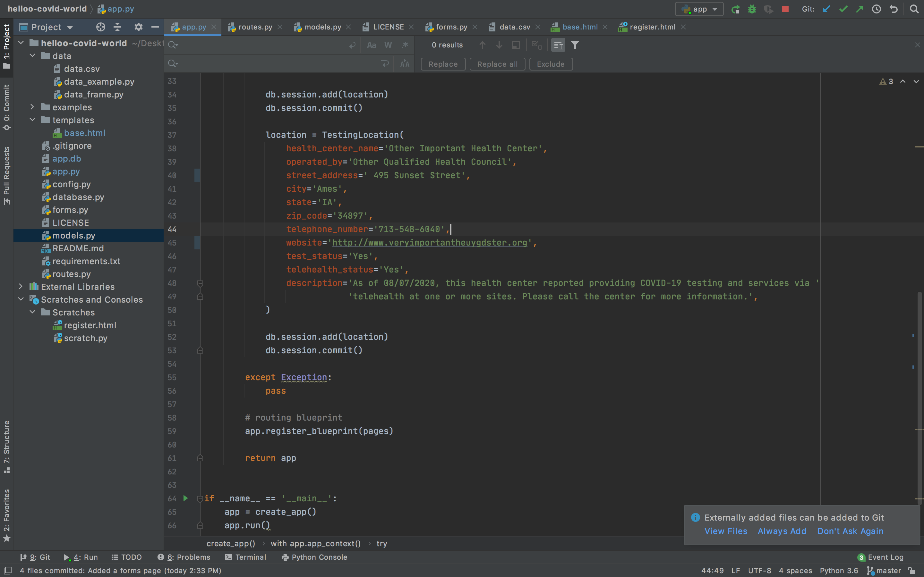The image size is (924, 577).
Task: Open the app run configuration dropdown
Action: tap(699, 9)
